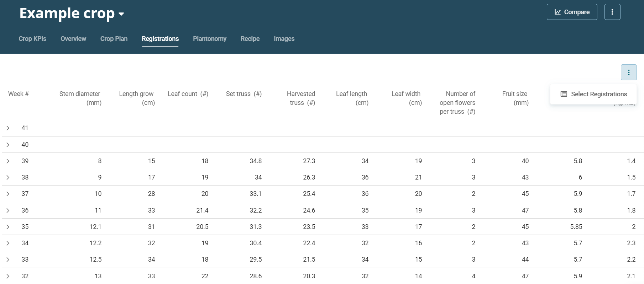
Task: Click leaf count value 21.4
Action: [202, 210]
